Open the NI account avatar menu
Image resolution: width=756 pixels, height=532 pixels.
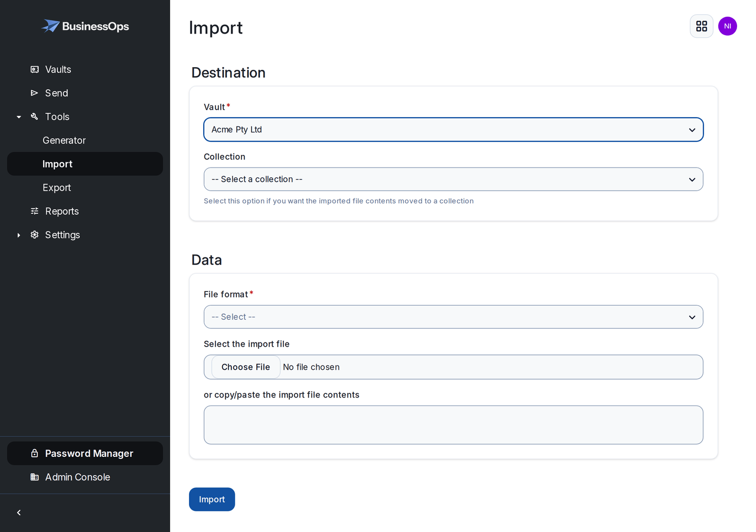728,26
